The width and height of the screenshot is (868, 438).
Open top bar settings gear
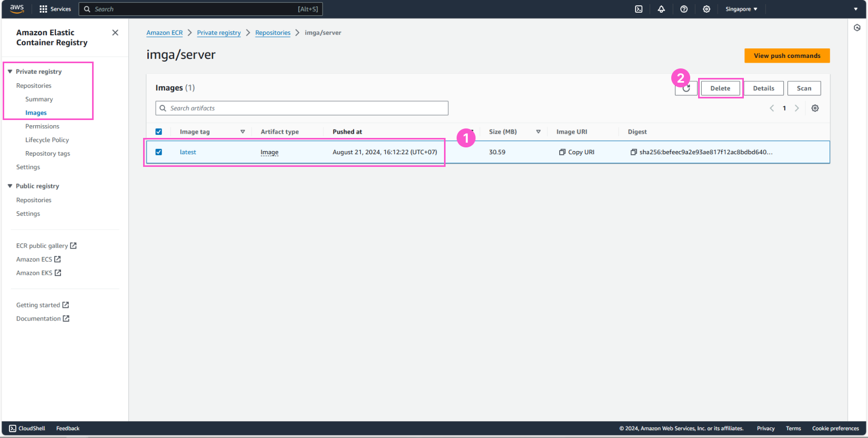tap(706, 9)
